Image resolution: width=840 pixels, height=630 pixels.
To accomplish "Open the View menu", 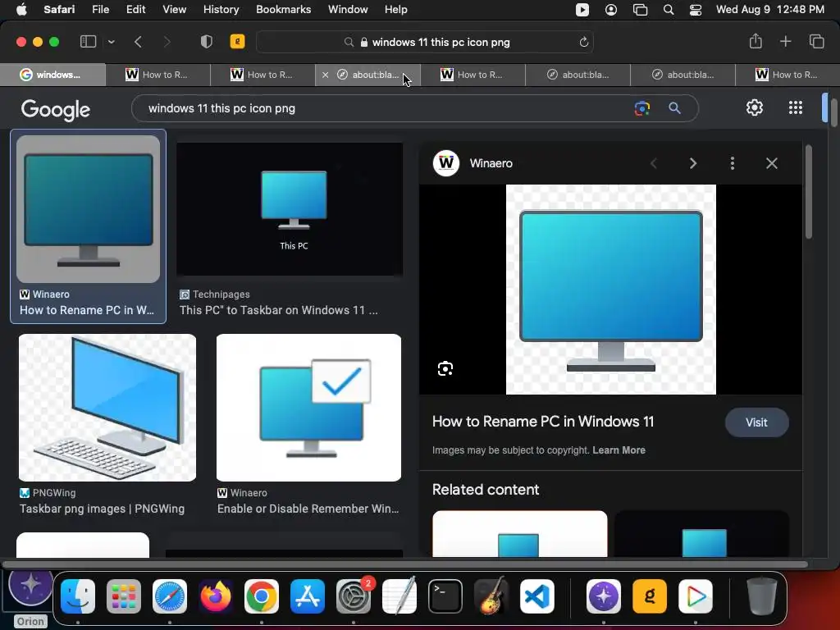I will 174,10.
